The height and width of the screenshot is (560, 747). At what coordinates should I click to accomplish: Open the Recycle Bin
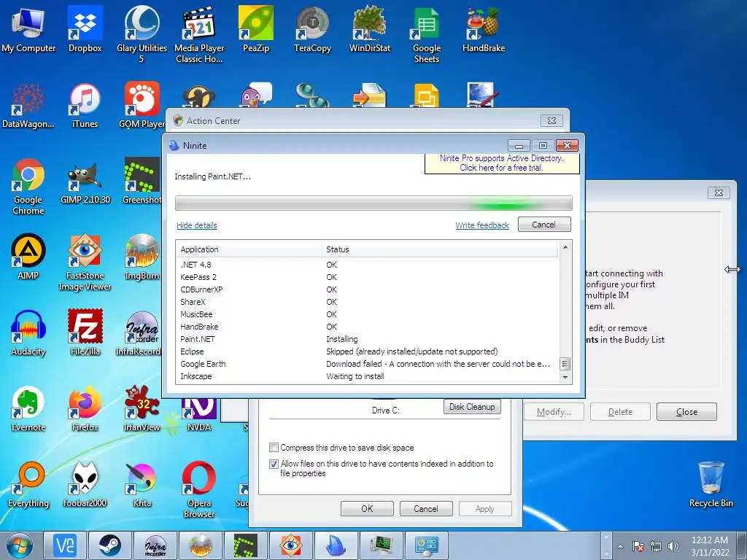pyautogui.click(x=711, y=484)
